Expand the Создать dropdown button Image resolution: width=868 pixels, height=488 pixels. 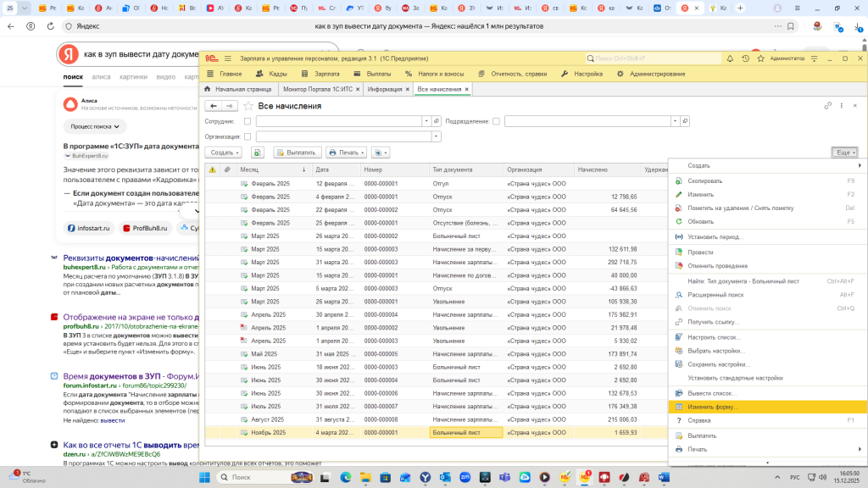[x=223, y=152]
